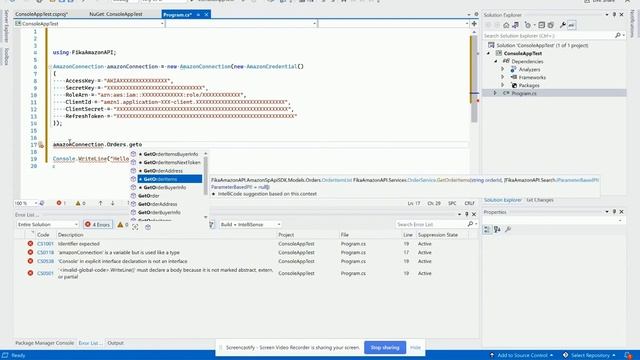Viewport: 640px width, 360px height.
Task: Collapse the ConsoleAppTest project node
Action: pos(488,53)
